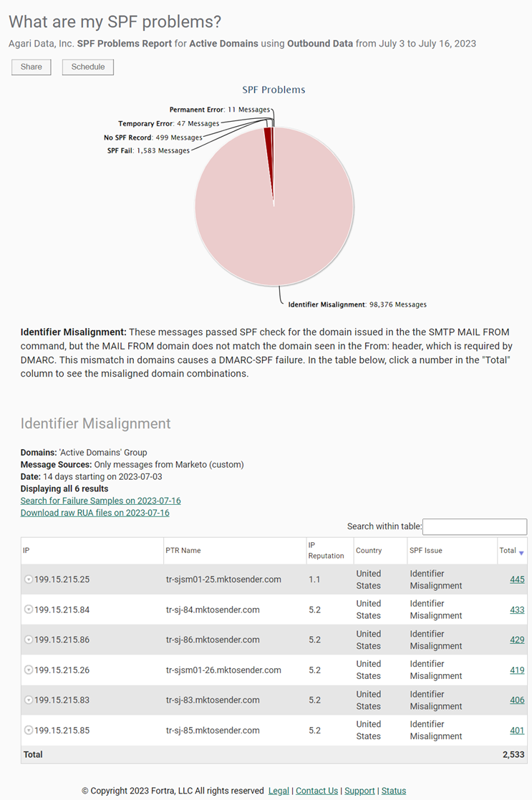Sort table by Country column header
532x800 pixels.
(380, 551)
